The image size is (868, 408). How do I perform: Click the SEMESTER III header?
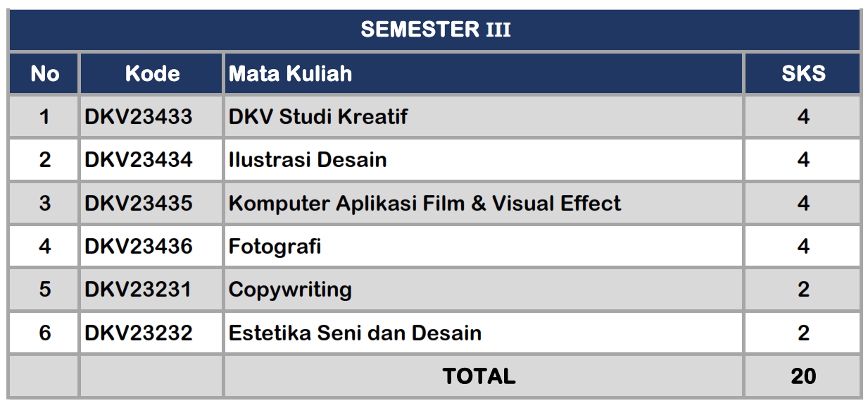point(435,30)
